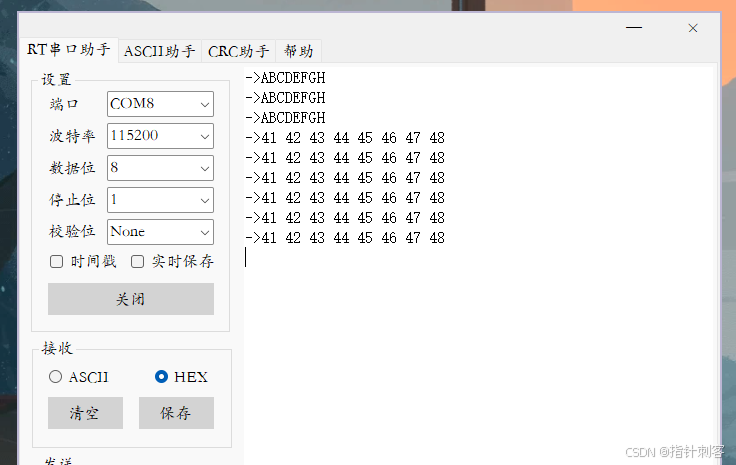Expand the 端口 COM8 dropdown
This screenshot has height=465, width=736.
pyautogui.click(x=160, y=104)
